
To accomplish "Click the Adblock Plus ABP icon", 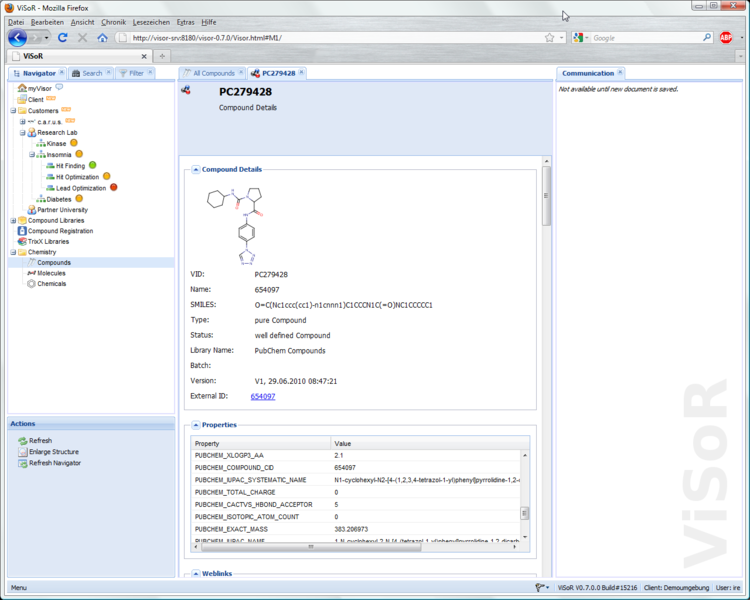I will pyautogui.click(x=726, y=37).
